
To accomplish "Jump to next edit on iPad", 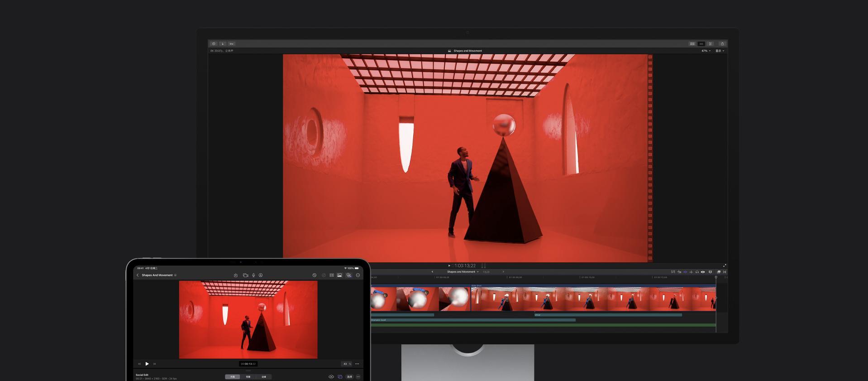I will coord(155,364).
